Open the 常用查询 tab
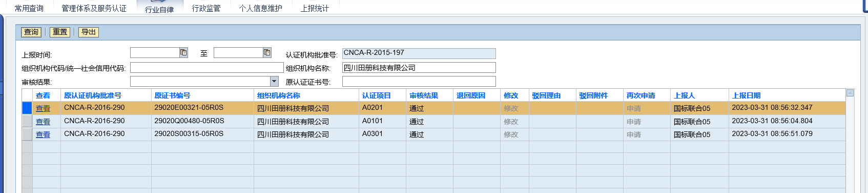 29,8
